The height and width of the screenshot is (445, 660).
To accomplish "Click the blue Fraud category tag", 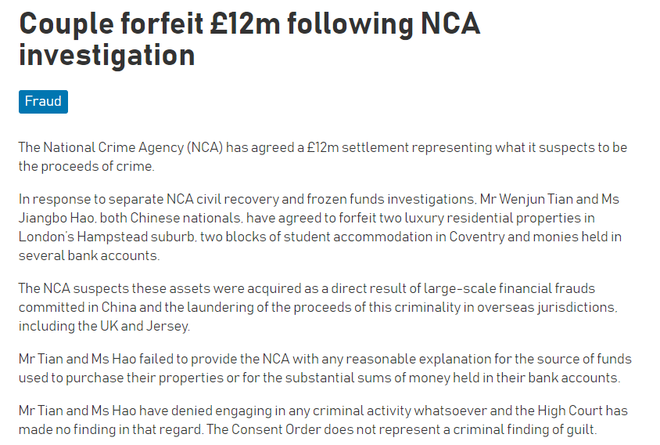I will point(43,101).
